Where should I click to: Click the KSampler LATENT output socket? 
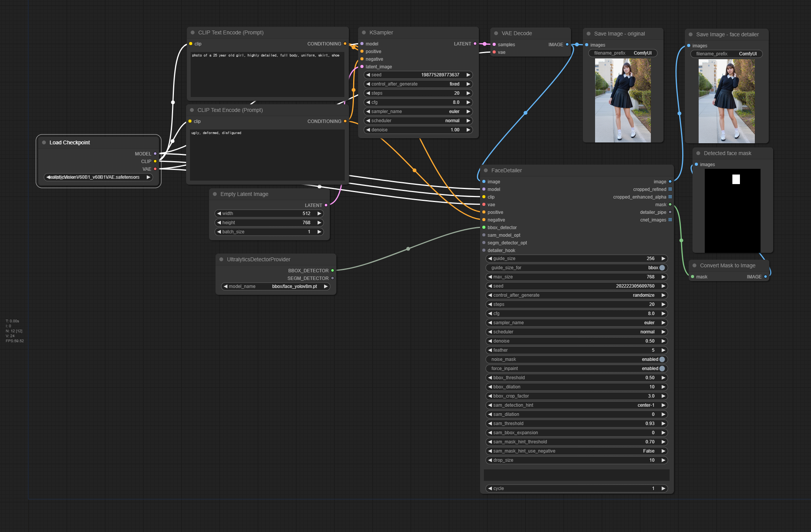tap(475, 44)
